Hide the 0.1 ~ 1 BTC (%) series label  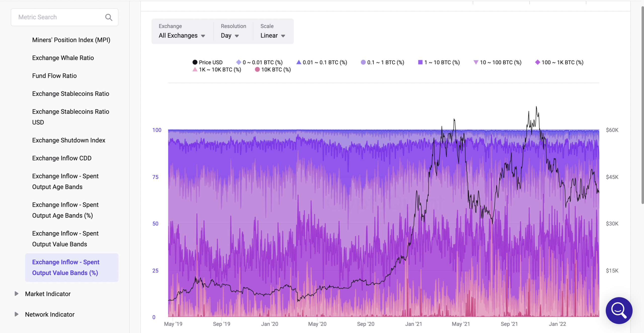click(x=386, y=62)
